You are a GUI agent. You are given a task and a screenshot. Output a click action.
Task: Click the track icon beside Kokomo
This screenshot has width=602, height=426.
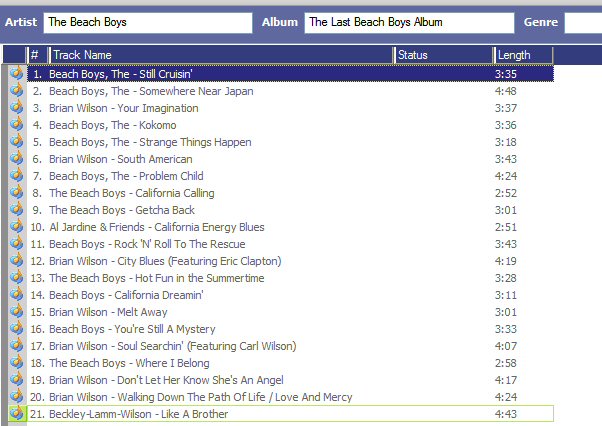(x=17, y=124)
